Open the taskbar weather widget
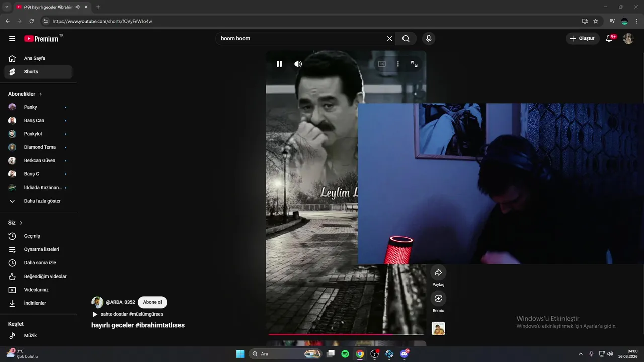The image size is (644, 362). pos(22,354)
